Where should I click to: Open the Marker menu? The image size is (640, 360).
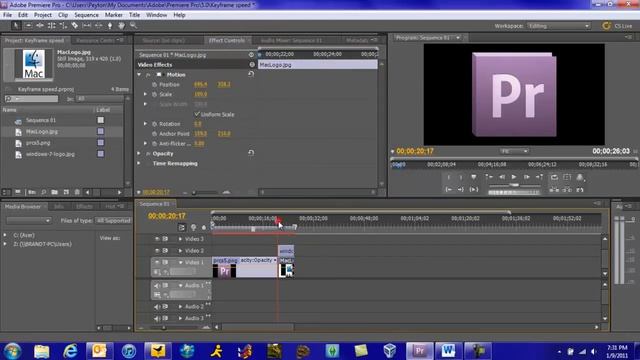113,15
